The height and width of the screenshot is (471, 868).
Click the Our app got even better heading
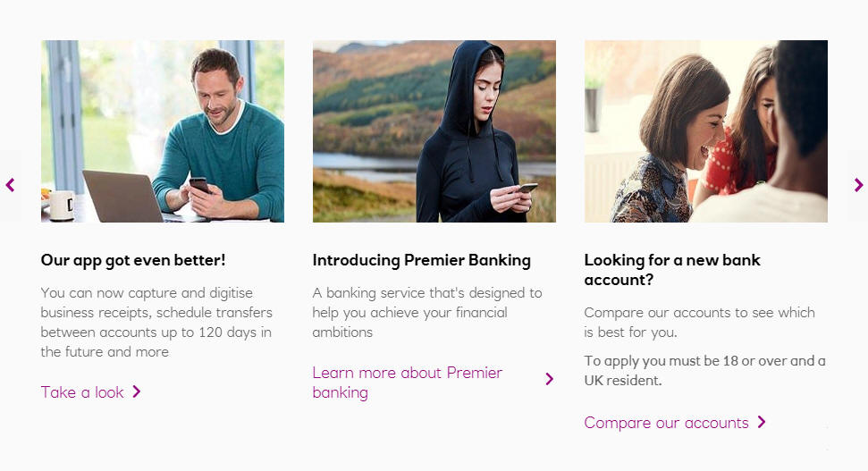[x=133, y=261]
